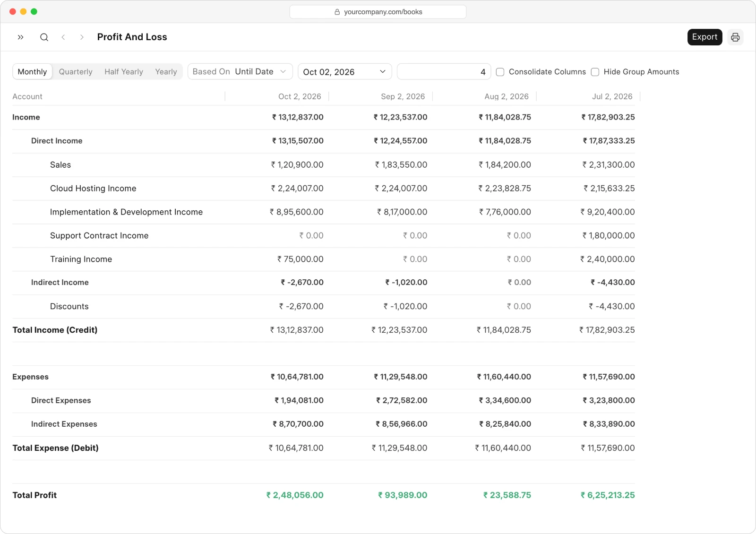This screenshot has width=756, height=534.
Task: Go forward using right arrow icon
Action: coord(82,37)
